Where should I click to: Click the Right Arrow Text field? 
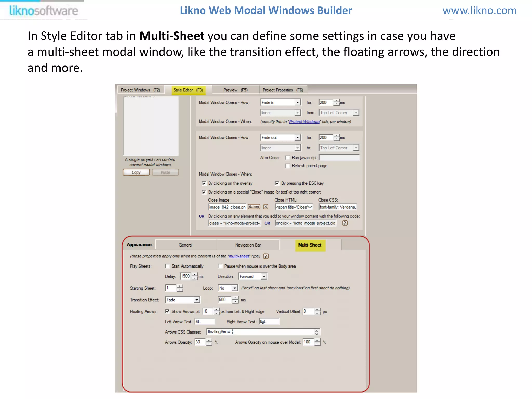(269, 322)
